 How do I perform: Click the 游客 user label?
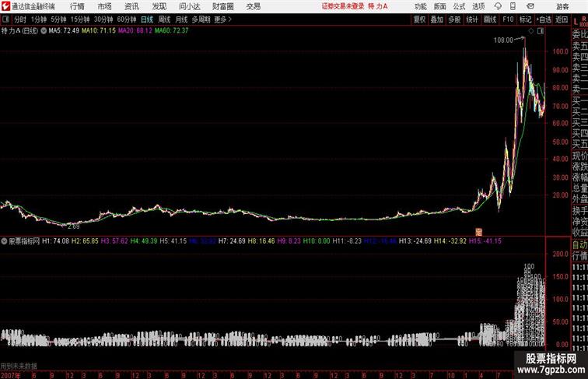[563, 6]
